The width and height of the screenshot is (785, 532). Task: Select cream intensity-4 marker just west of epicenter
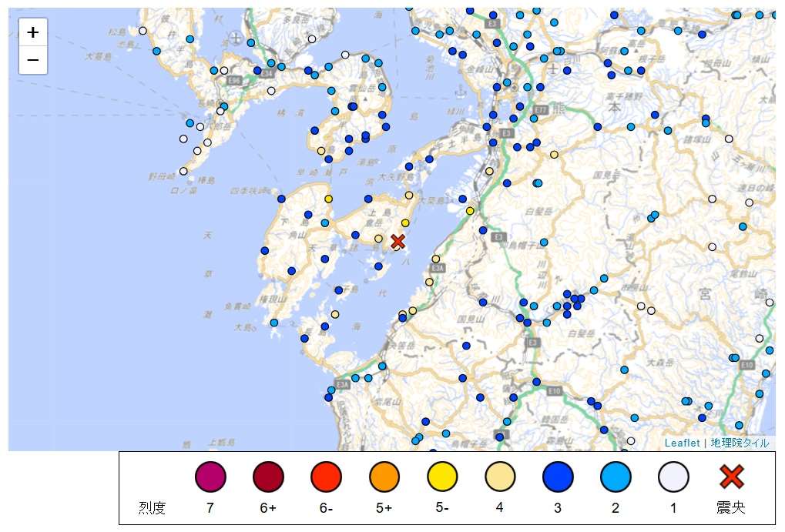378,239
